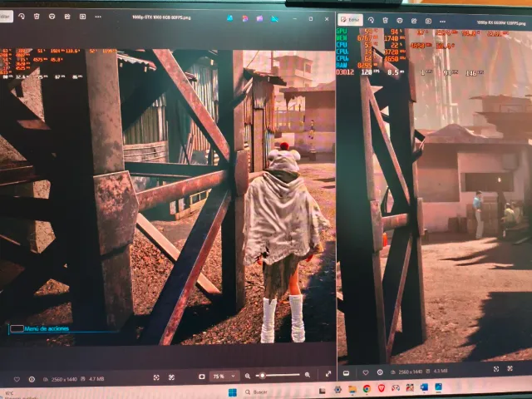Viewport: 532px width, 399px height.
Task: Launch Google Chrome from the taskbar
Action: (367, 389)
